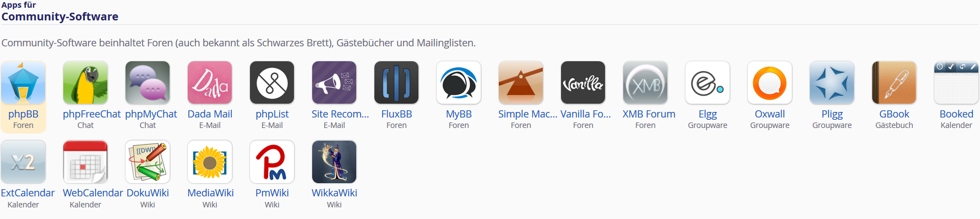The image size is (980, 219).
Task: Open the XMB Forum icon
Action: coord(645,83)
